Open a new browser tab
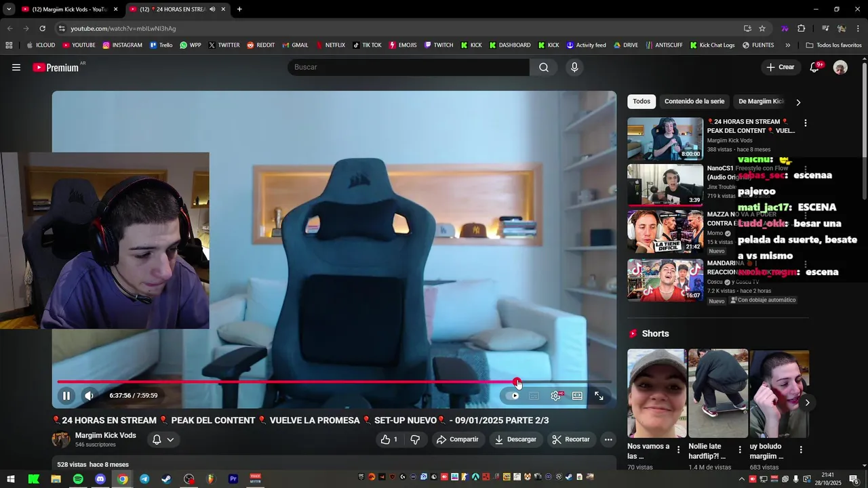Viewport: 868px width, 488px height. (x=239, y=9)
